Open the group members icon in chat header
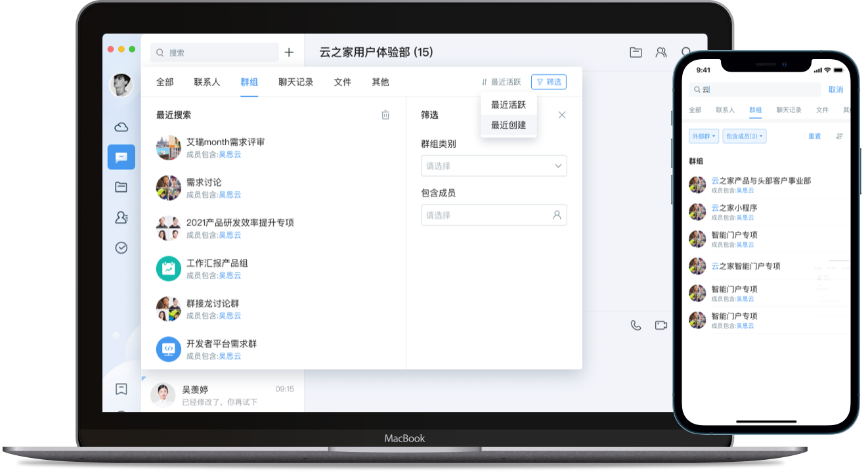The height and width of the screenshot is (473, 868). coord(661,53)
